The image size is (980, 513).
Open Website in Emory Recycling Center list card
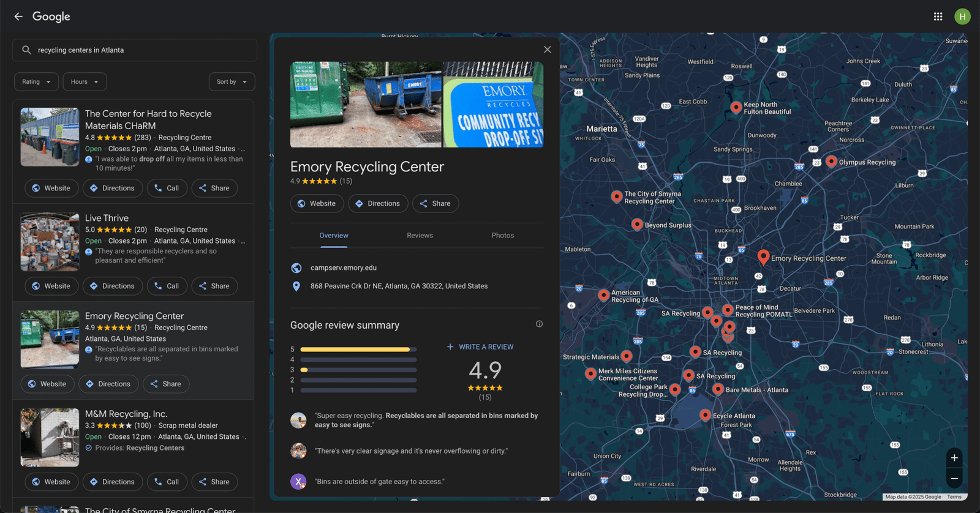[47, 384]
